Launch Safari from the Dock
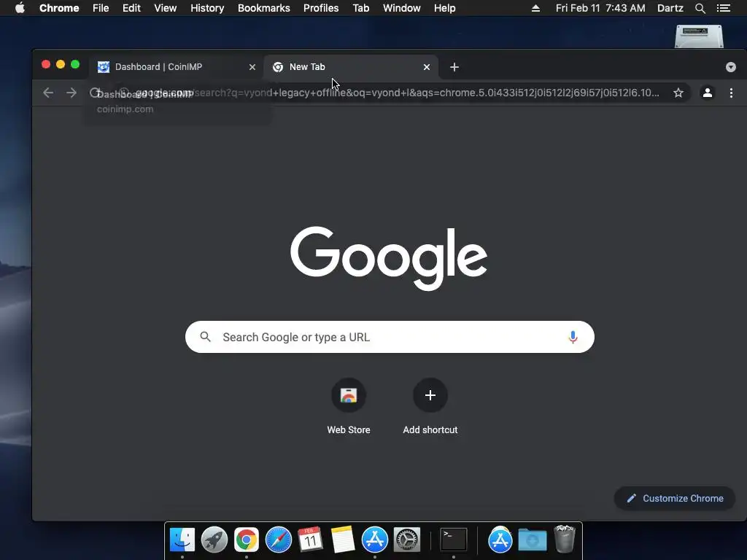Screen dimensions: 747x560 coord(278,540)
